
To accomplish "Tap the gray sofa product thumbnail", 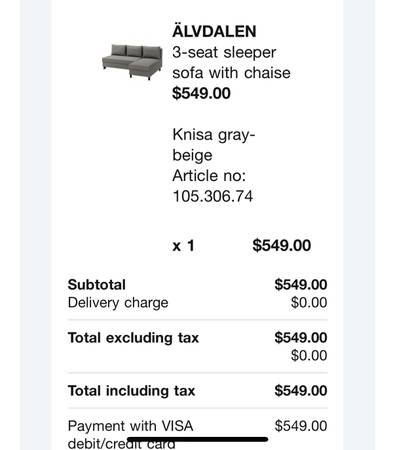I will tap(132, 62).
